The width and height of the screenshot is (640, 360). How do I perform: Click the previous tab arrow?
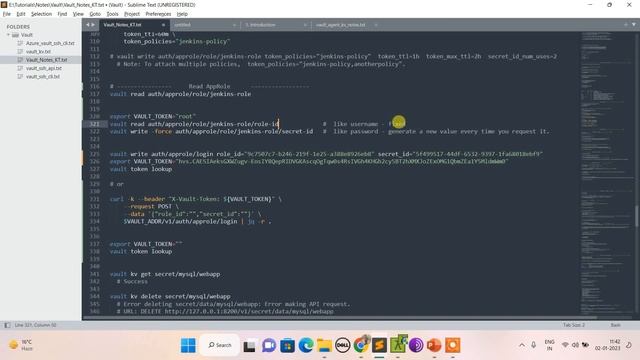pos(87,25)
